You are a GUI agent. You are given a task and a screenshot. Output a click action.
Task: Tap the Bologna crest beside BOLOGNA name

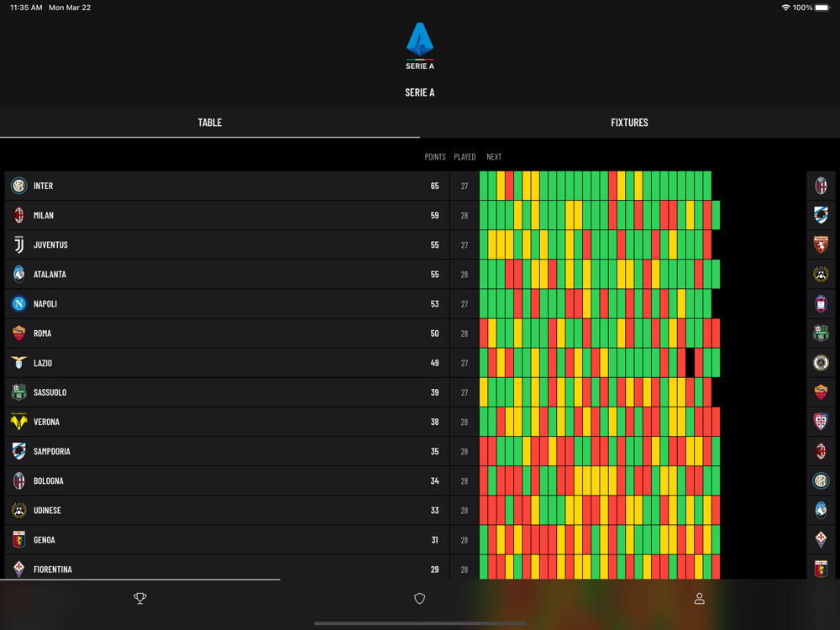click(18, 480)
